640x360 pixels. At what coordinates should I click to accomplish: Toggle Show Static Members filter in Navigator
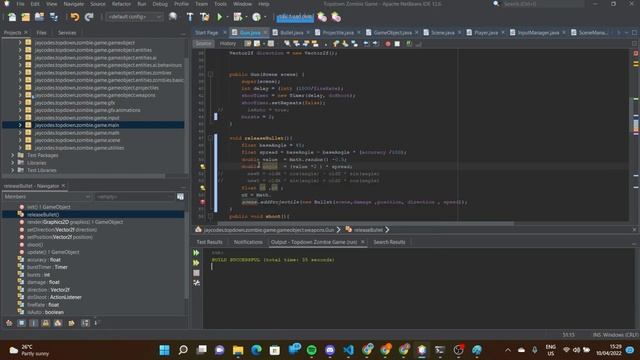pos(33,323)
